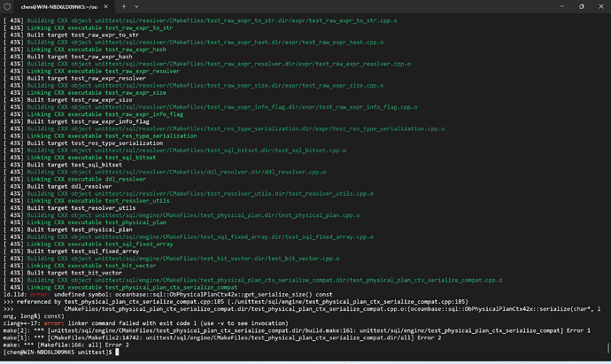Click 'Linking CXX executable test_raw_expr_size' line

(x=84, y=93)
